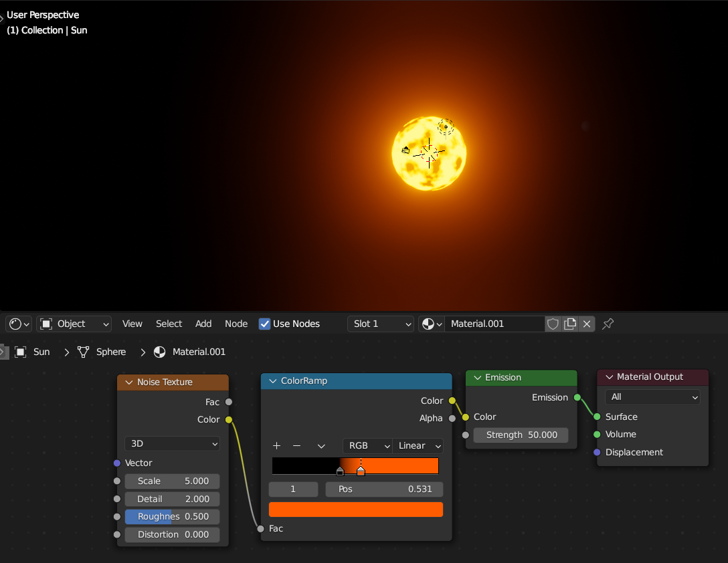This screenshot has width=728, height=563.
Task: Unlink material with the X icon
Action: coord(587,324)
